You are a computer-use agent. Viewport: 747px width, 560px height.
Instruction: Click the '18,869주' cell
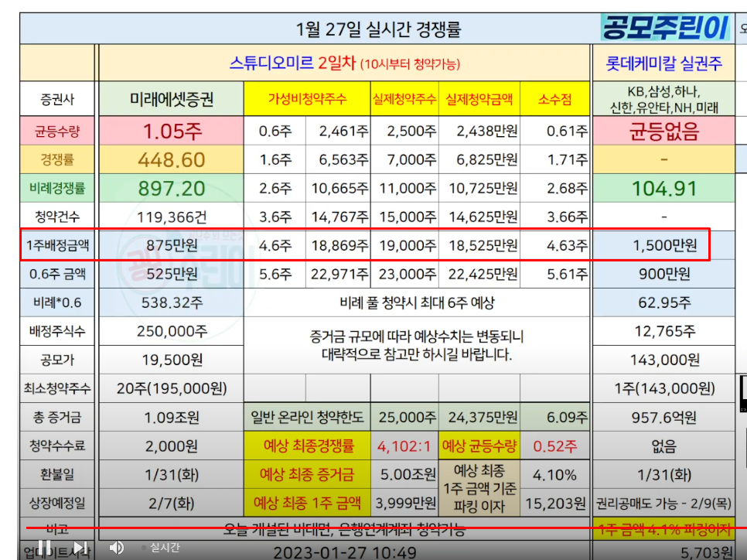tap(338, 245)
